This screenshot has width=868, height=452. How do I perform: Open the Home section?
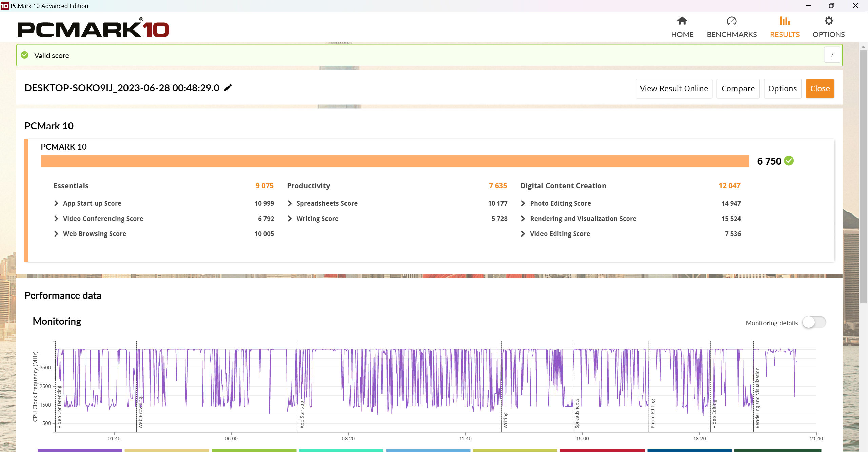[x=682, y=27]
